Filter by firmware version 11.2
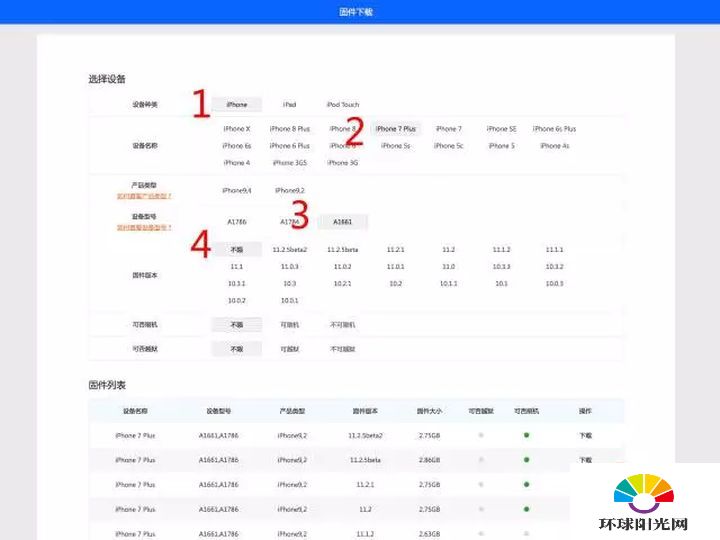The width and height of the screenshot is (720, 540). coord(449,250)
